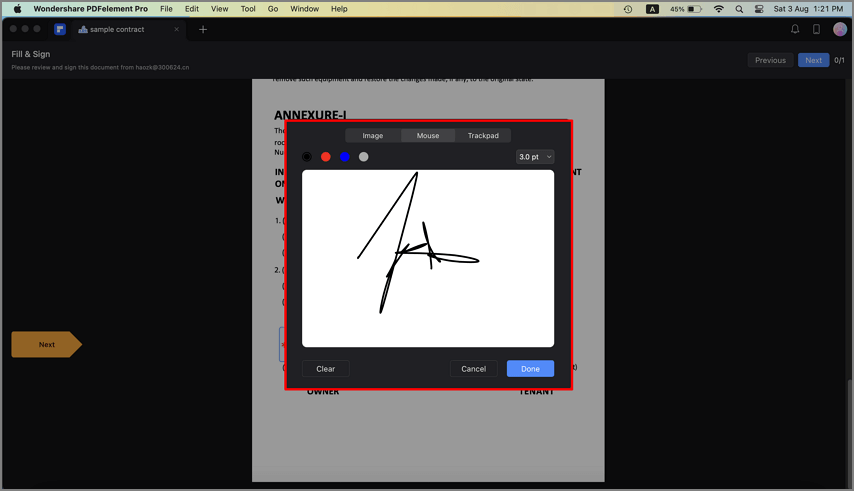
Task: Add a new tab with plus icon
Action: coord(203,29)
